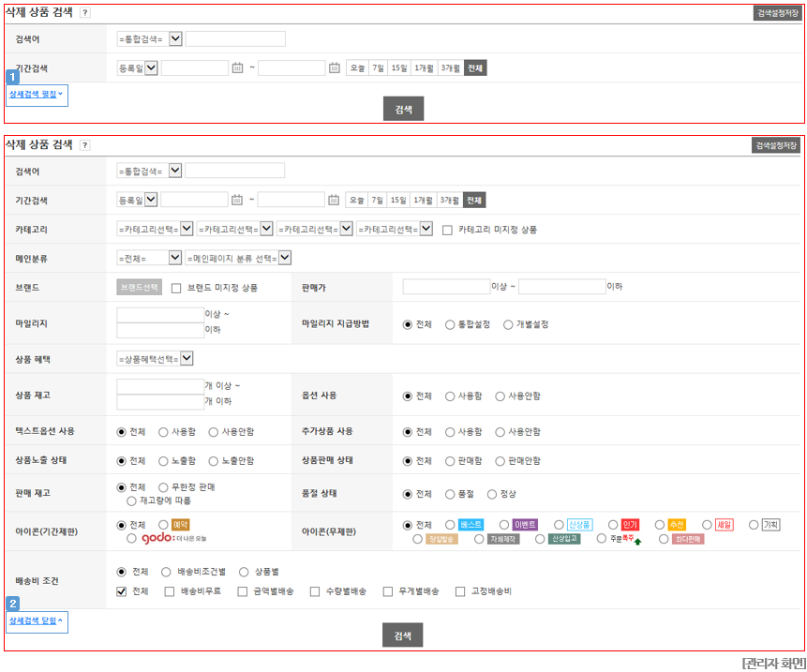This screenshot has height=672, width=807.
Task: Select the 7일 period tab in lower panel
Action: pyautogui.click(x=377, y=201)
